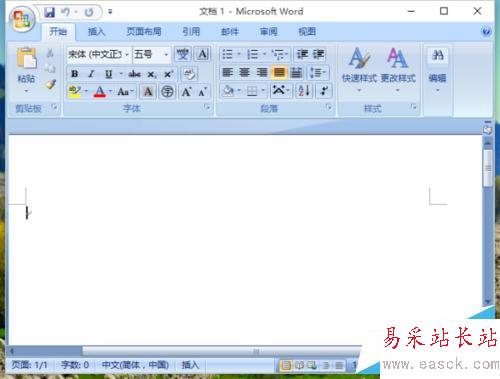
Task: Toggle superscript formatting
Action: tap(168, 74)
